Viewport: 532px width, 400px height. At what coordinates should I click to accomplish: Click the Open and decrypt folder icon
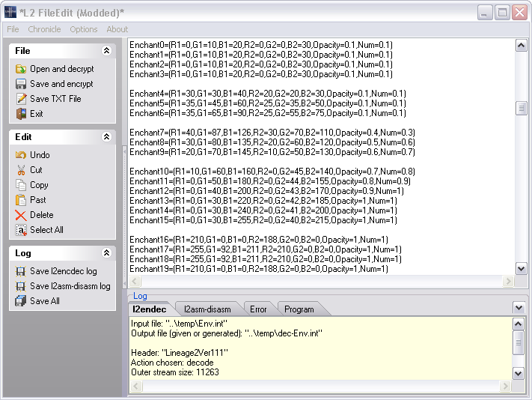click(x=21, y=69)
